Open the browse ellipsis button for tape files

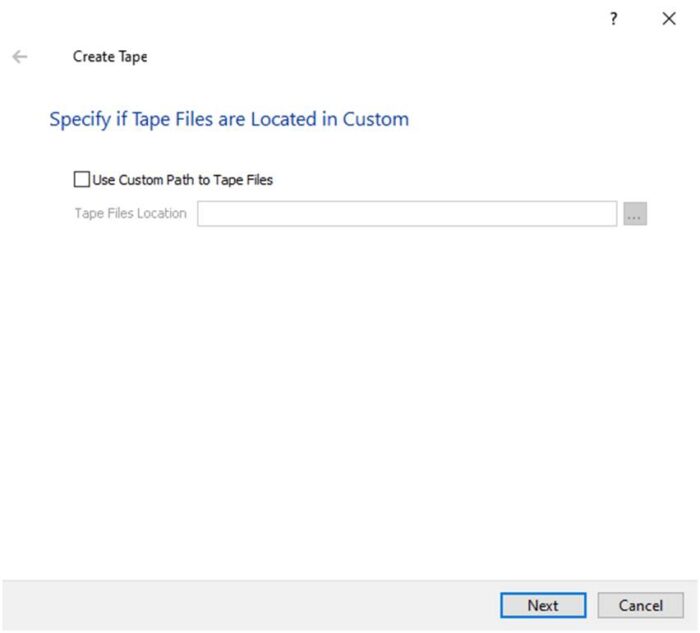tap(635, 214)
